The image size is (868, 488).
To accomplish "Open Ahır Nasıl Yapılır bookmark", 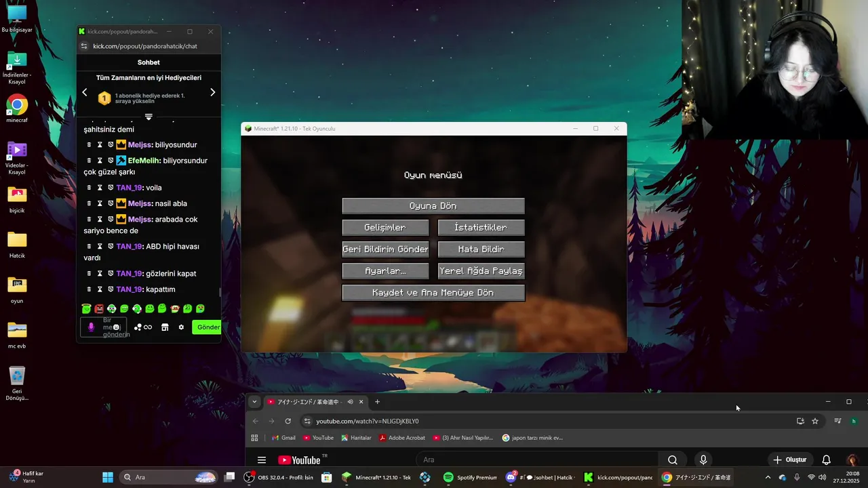I will [x=463, y=438].
